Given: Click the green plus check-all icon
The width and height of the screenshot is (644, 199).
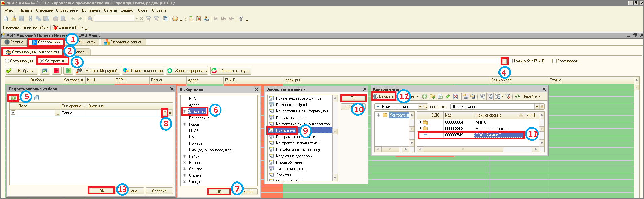Looking at the screenshot, I should tap(68, 71).
